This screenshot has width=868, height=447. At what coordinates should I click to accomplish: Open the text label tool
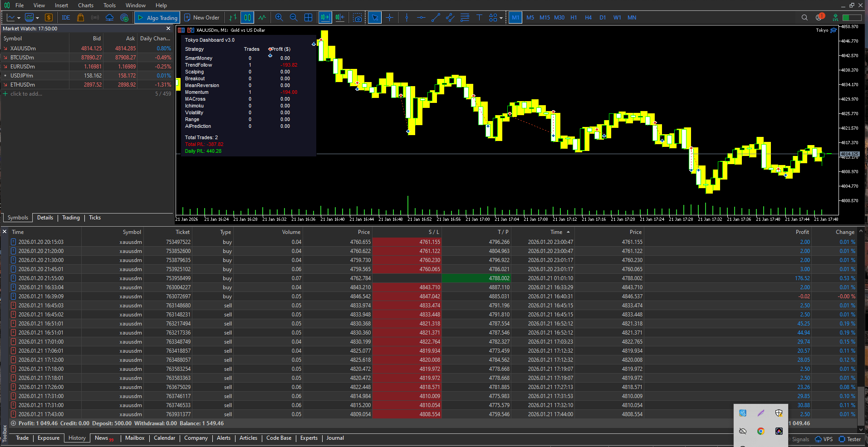(x=479, y=17)
